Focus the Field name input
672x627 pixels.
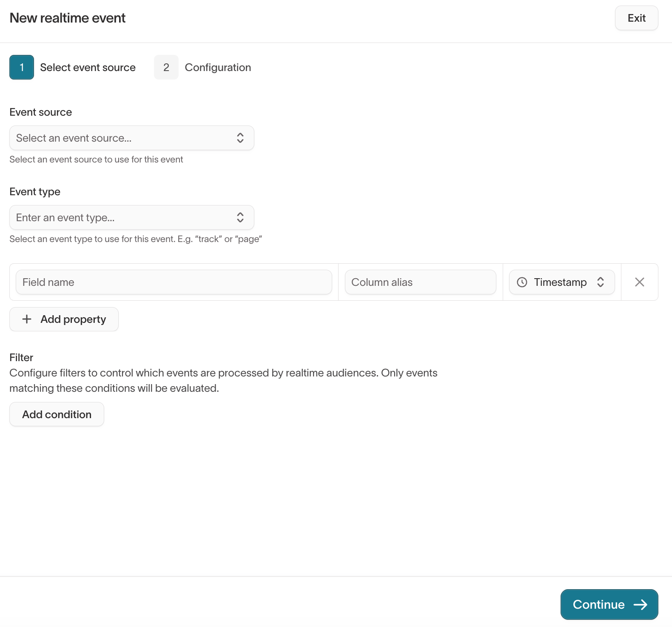[174, 282]
